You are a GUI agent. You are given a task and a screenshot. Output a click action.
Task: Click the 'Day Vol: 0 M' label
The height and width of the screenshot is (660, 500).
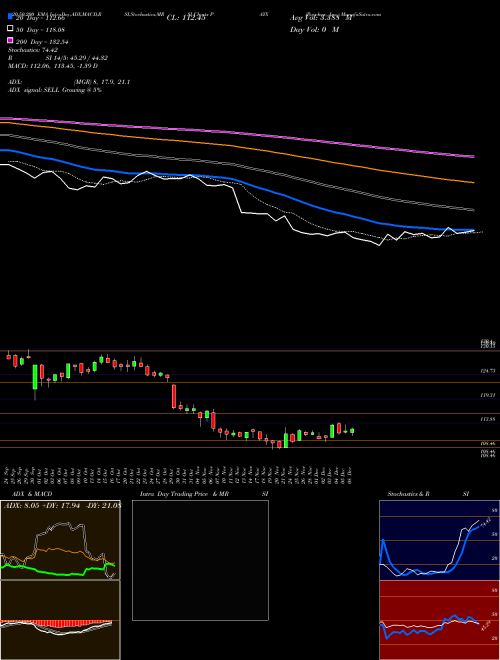pos(314,29)
